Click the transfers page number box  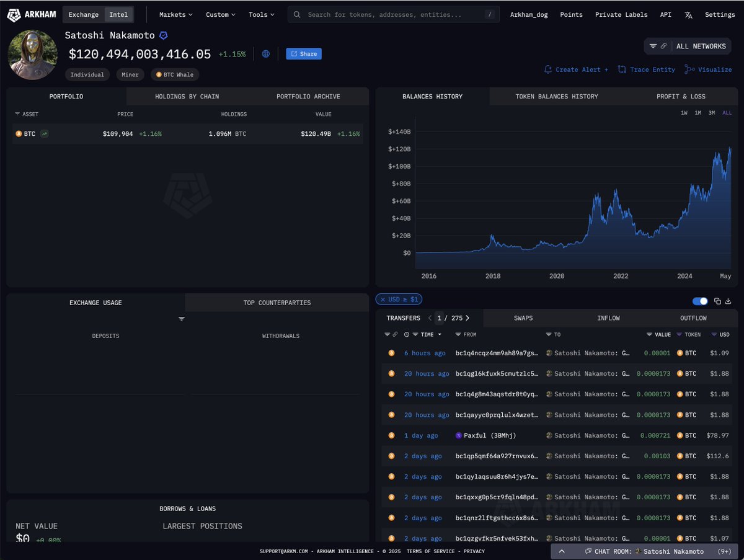[439, 318]
